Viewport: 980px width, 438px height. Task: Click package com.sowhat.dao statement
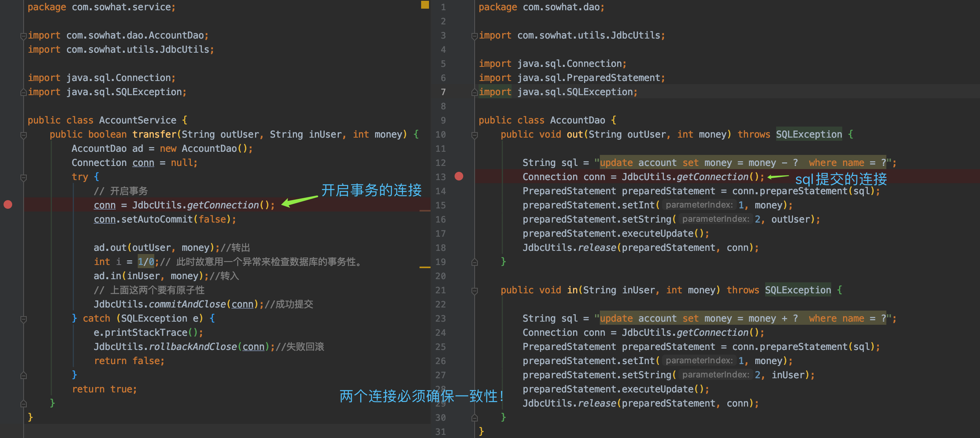[x=542, y=7]
